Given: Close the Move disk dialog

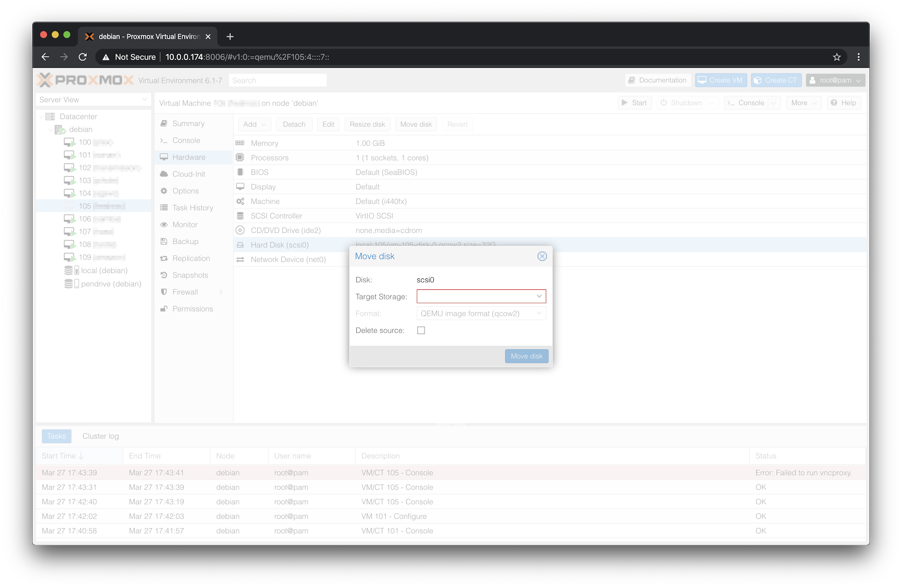Looking at the screenshot, I should coord(542,256).
